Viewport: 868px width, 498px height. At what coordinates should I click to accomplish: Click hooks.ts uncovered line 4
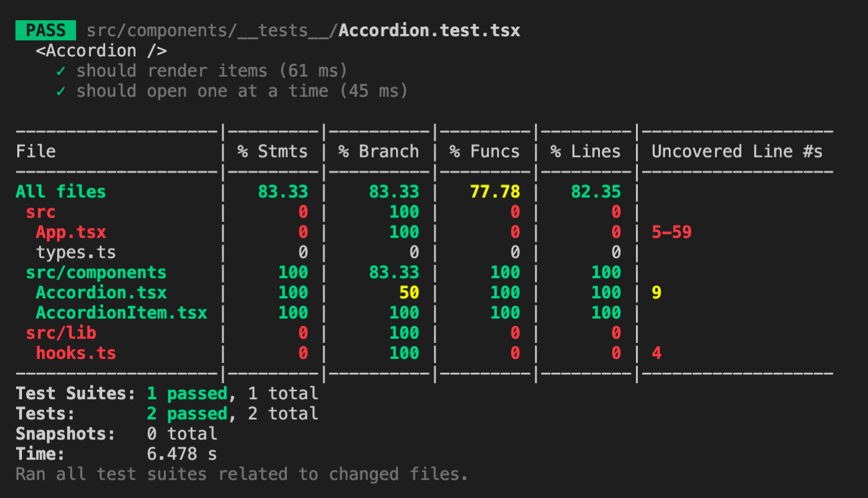point(656,354)
